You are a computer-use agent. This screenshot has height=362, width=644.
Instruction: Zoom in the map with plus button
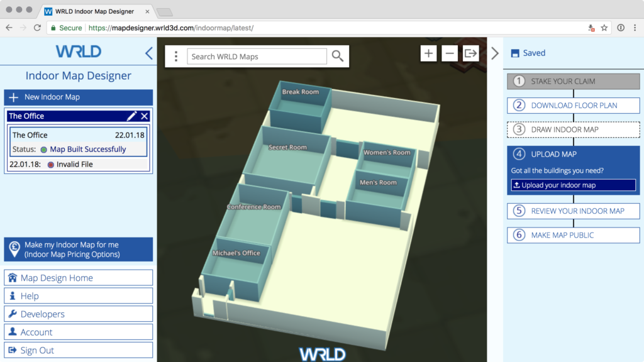(x=428, y=53)
